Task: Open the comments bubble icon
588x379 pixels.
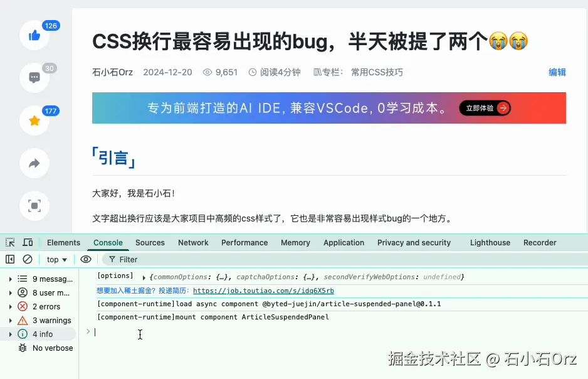Action: point(34,78)
